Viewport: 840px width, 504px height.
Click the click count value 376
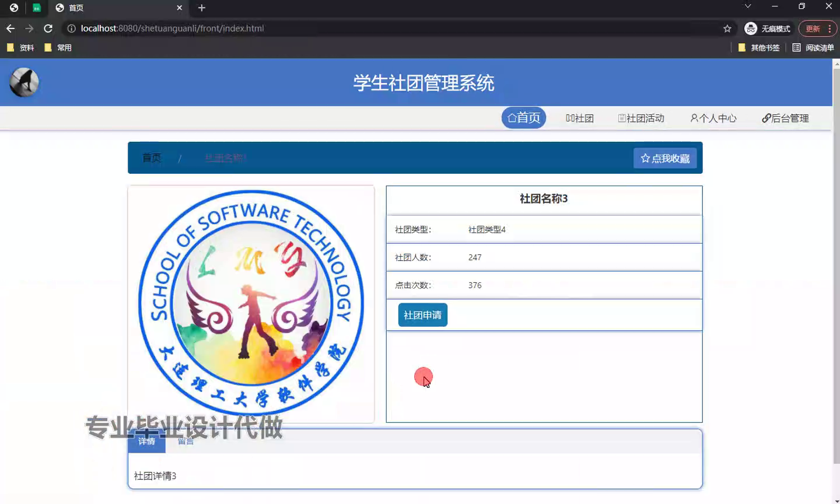pyautogui.click(x=475, y=285)
